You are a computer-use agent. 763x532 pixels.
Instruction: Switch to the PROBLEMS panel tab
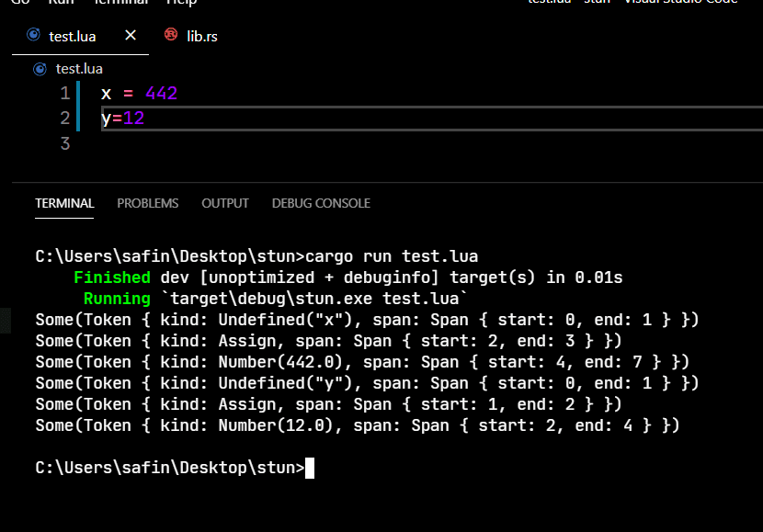point(147,203)
